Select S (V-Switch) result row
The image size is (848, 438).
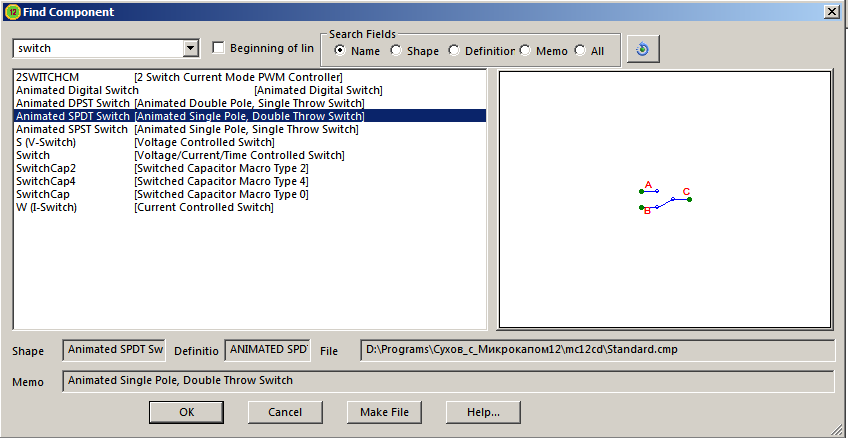point(249,142)
